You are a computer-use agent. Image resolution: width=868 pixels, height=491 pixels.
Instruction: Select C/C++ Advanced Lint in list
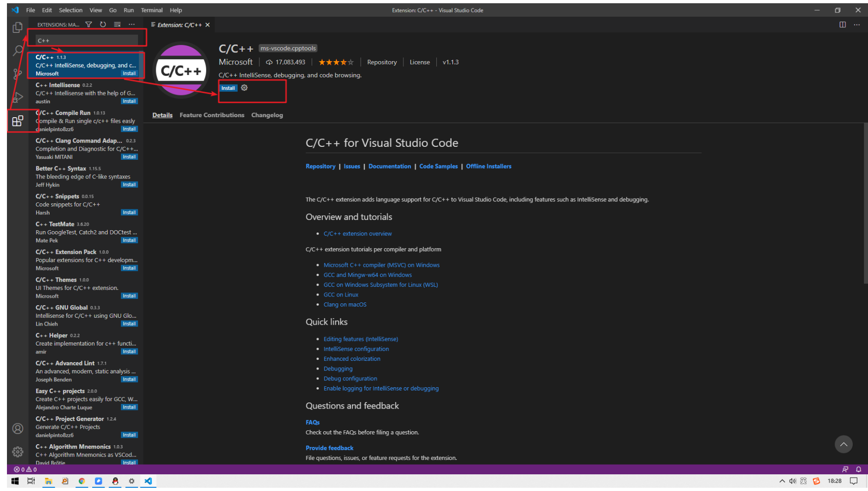(86, 371)
